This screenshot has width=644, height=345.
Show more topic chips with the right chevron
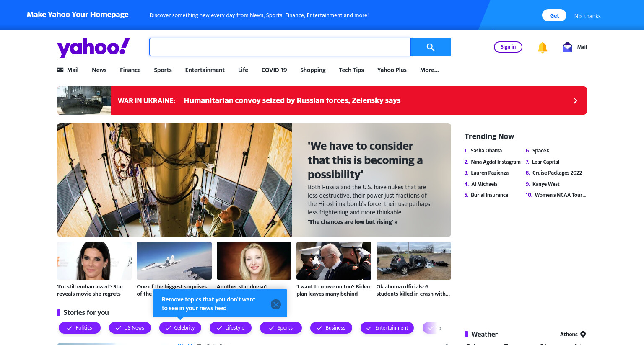click(x=440, y=328)
